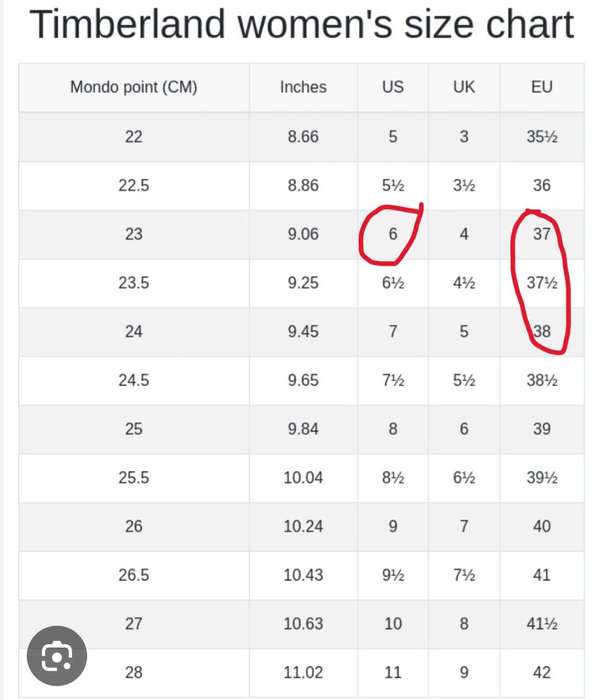This screenshot has height=700, width=596.
Task: Click the UK column header
Action: (464, 87)
